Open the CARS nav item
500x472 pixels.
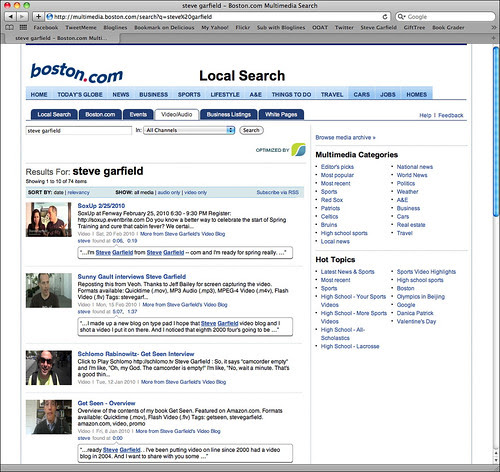tap(362, 94)
